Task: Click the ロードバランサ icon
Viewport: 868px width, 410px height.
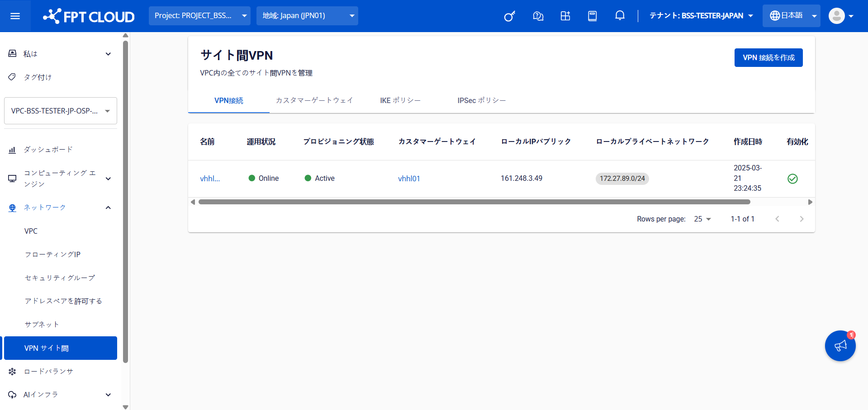Action: 12,372
